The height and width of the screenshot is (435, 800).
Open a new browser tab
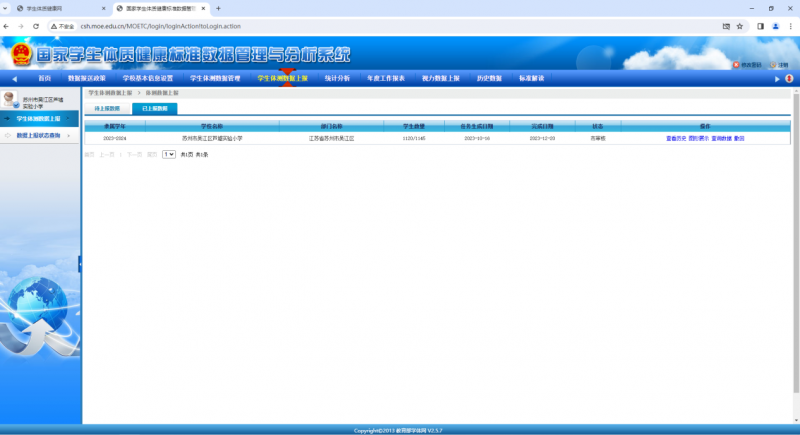pos(218,8)
